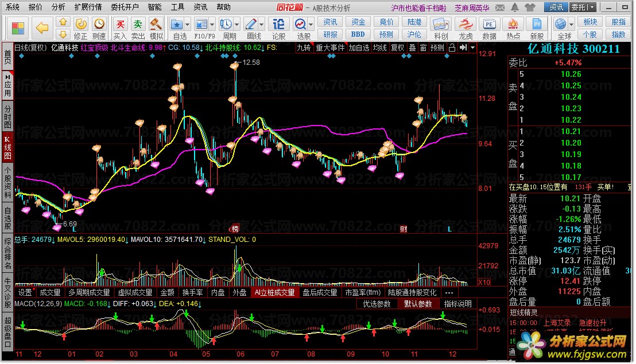The height and width of the screenshot is (364, 636).
Task: Select 默认参数 for MACD
Action: tap(418, 304)
